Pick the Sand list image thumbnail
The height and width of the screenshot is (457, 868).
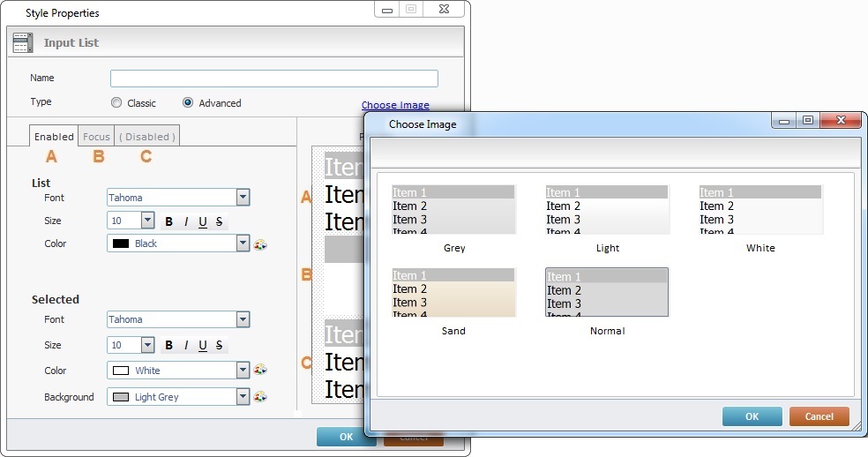[x=453, y=293]
